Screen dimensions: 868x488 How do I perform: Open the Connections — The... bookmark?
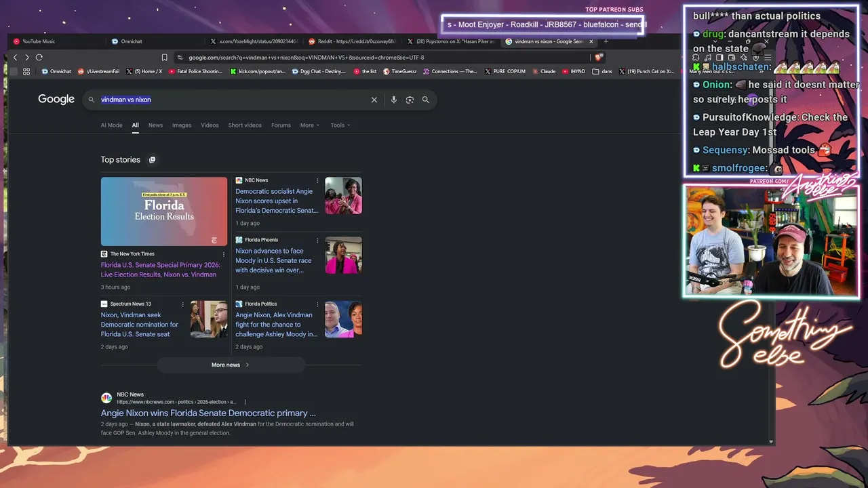[450, 71]
